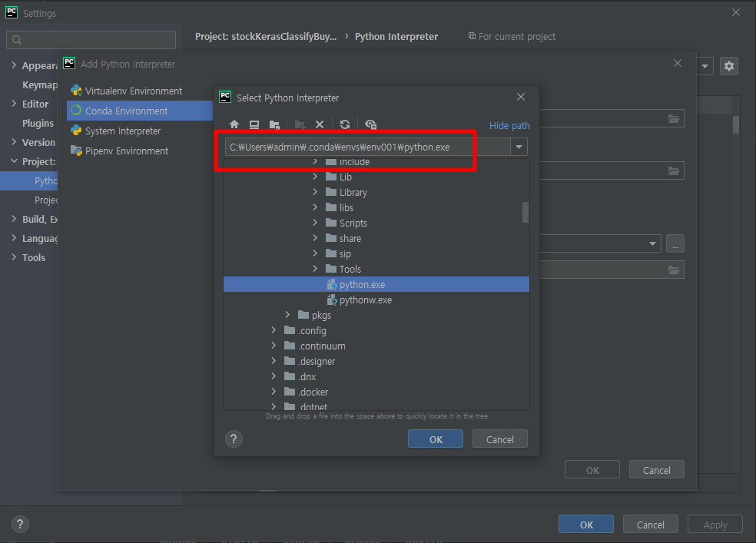Screen dimensions: 756x543
Task: Select the .docker folder row
Action: [x=376, y=392]
